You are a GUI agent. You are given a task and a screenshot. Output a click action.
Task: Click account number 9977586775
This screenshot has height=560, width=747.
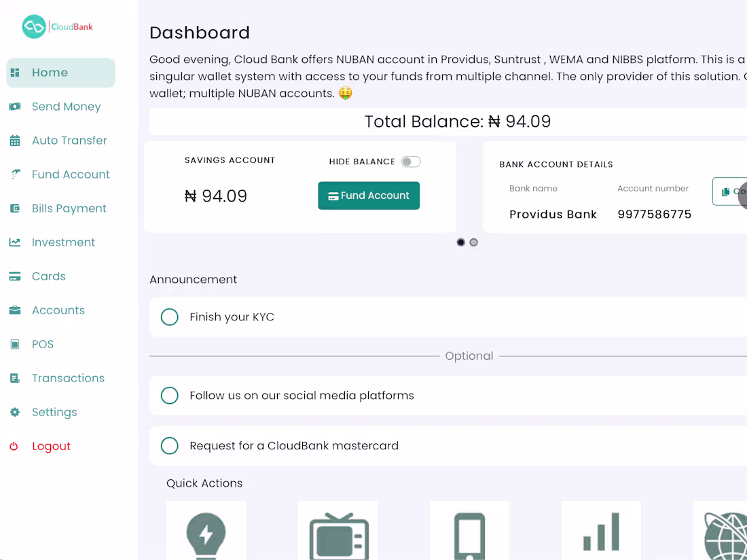pos(655,214)
